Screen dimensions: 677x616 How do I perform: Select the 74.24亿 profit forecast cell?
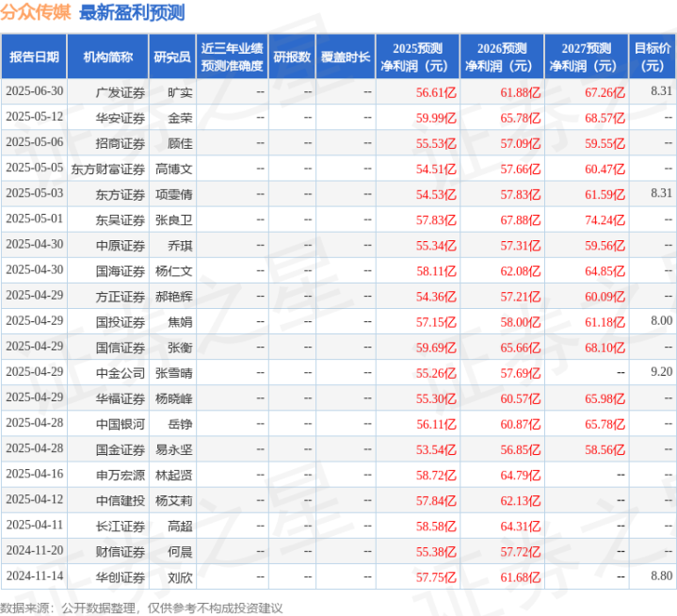pyautogui.click(x=604, y=219)
